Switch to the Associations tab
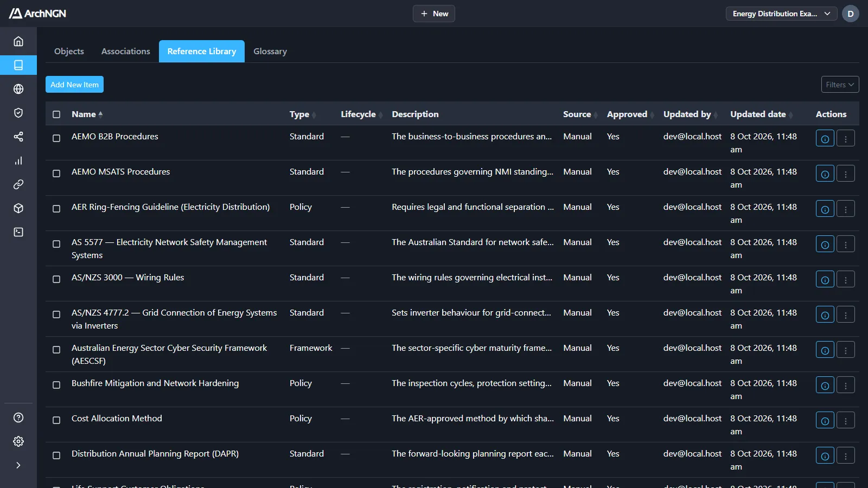 tap(126, 52)
